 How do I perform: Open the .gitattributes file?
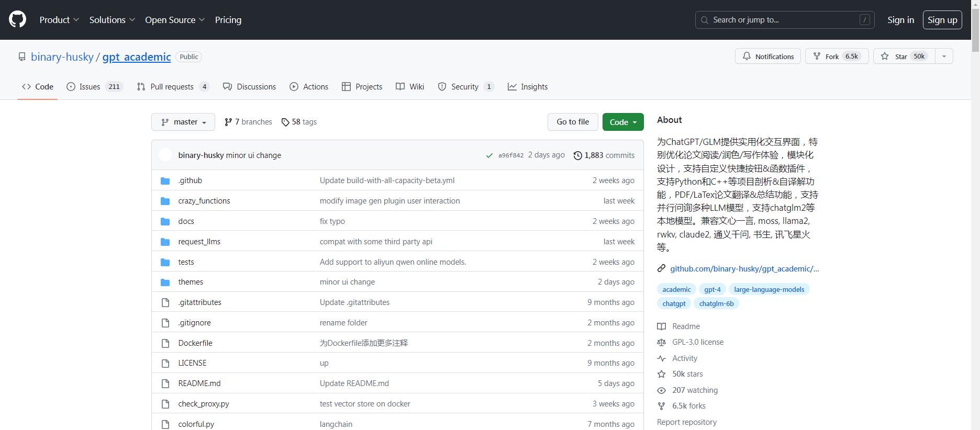click(199, 302)
